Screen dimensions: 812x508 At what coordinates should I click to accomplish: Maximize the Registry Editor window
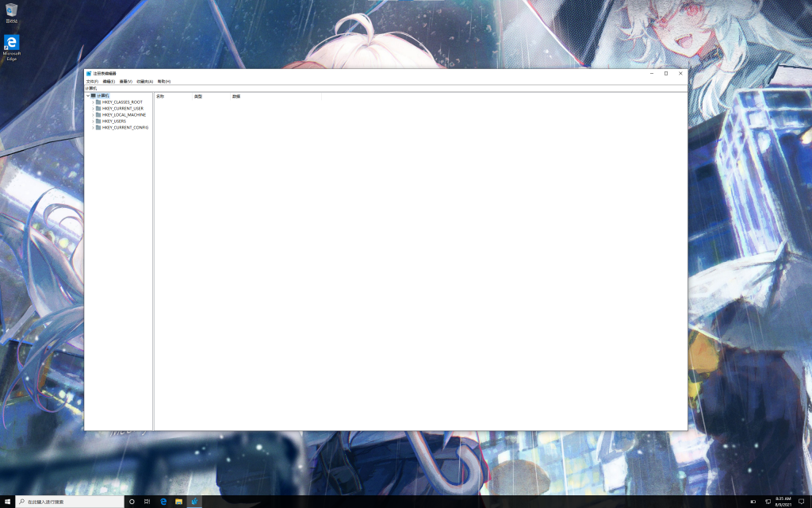coord(666,74)
